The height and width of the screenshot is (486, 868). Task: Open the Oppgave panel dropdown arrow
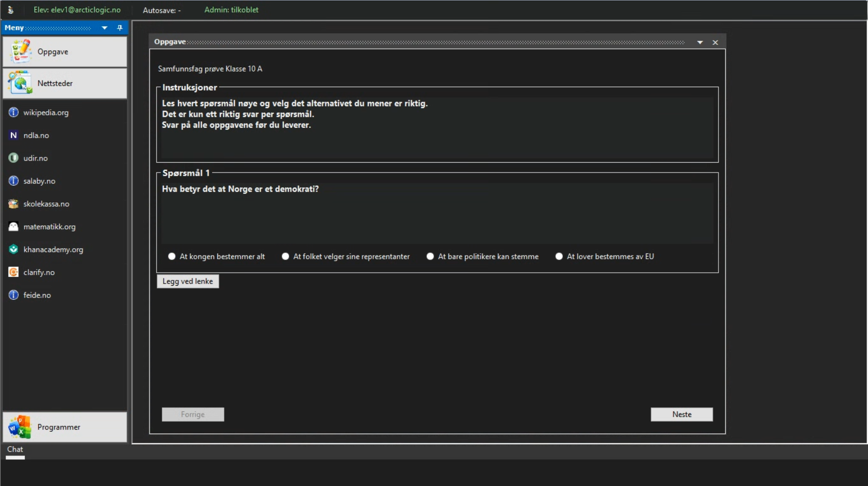700,42
